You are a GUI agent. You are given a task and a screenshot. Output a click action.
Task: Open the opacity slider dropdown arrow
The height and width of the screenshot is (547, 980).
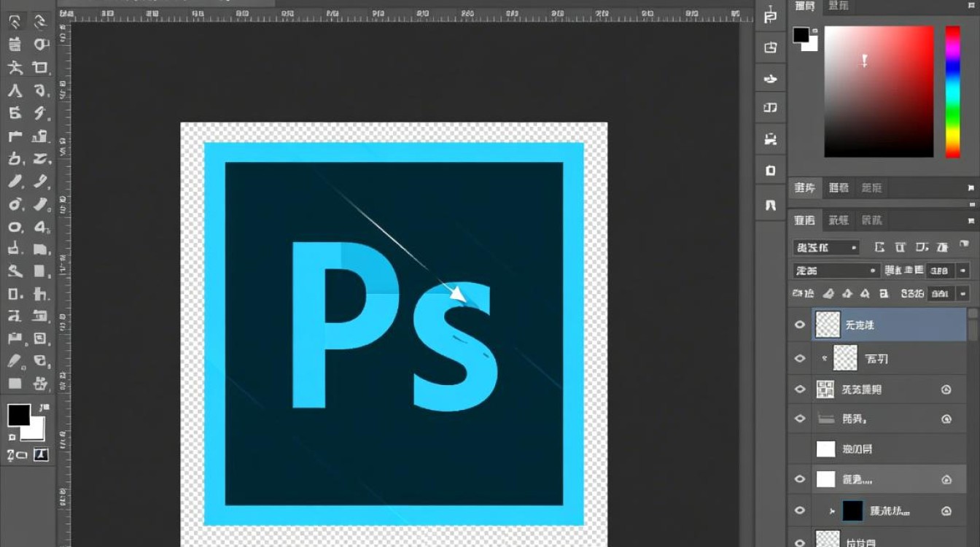point(963,271)
